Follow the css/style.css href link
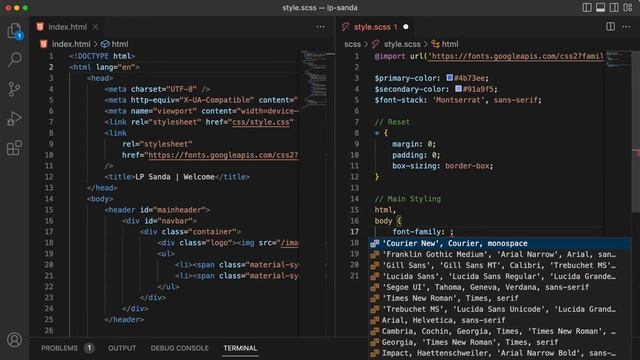 [x=261, y=122]
